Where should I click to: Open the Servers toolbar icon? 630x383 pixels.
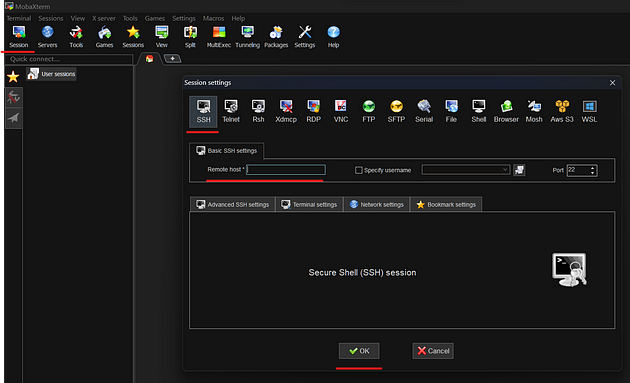47,37
